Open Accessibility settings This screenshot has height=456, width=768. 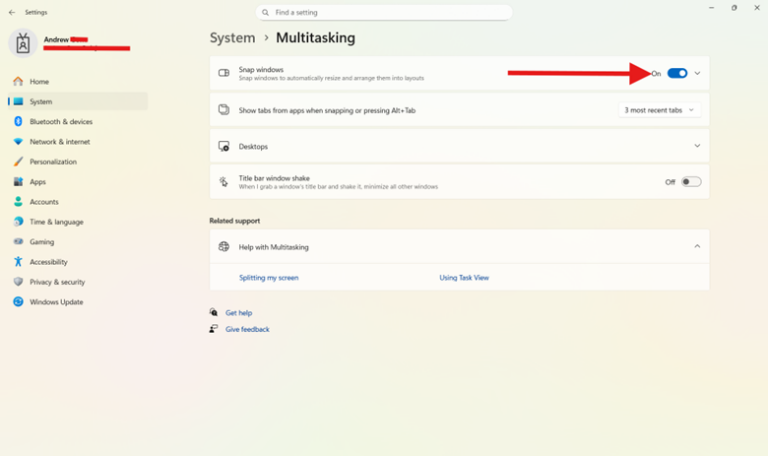click(78, 262)
